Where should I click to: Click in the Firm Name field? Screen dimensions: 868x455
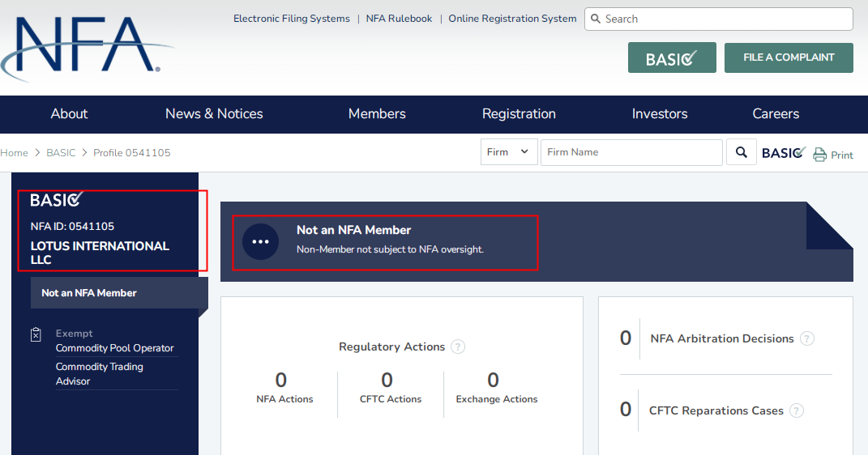pyautogui.click(x=631, y=152)
